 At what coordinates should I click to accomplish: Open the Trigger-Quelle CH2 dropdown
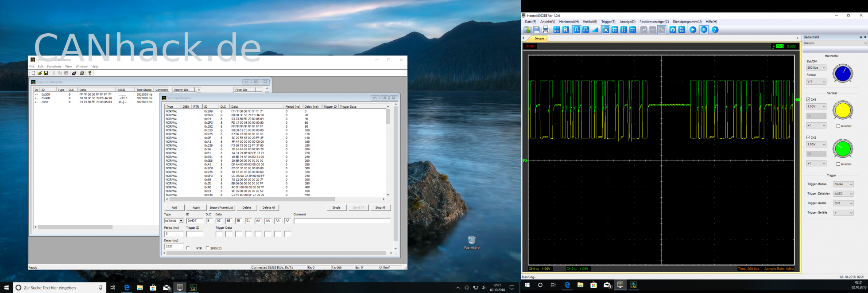[x=843, y=203]
